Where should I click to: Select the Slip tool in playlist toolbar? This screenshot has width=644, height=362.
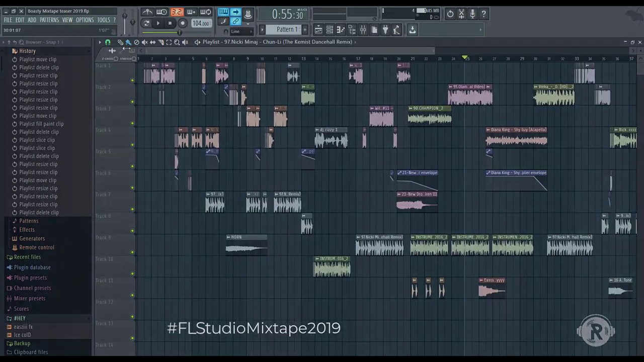(152, 42)
